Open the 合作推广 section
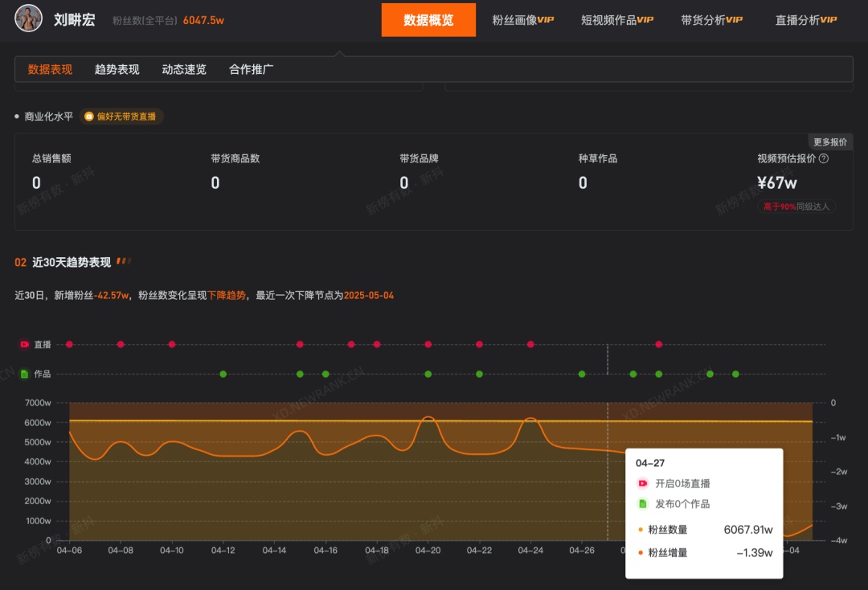 tap(252, 69)
